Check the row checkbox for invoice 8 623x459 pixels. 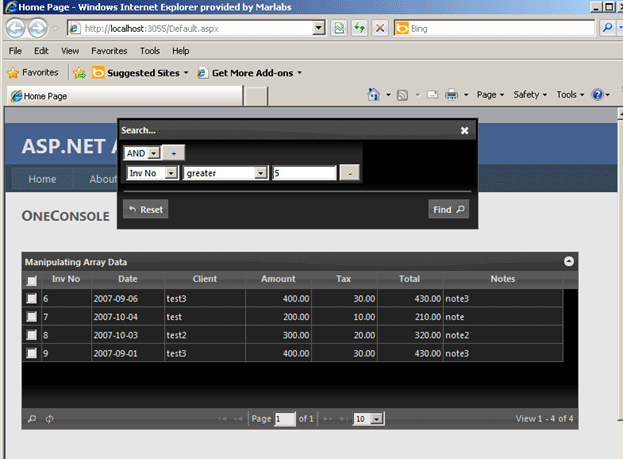coord(31,335)
